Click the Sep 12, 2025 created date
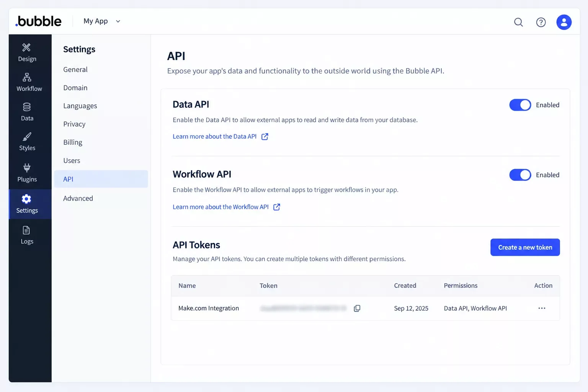588x392 pixels. pos(411,309)
